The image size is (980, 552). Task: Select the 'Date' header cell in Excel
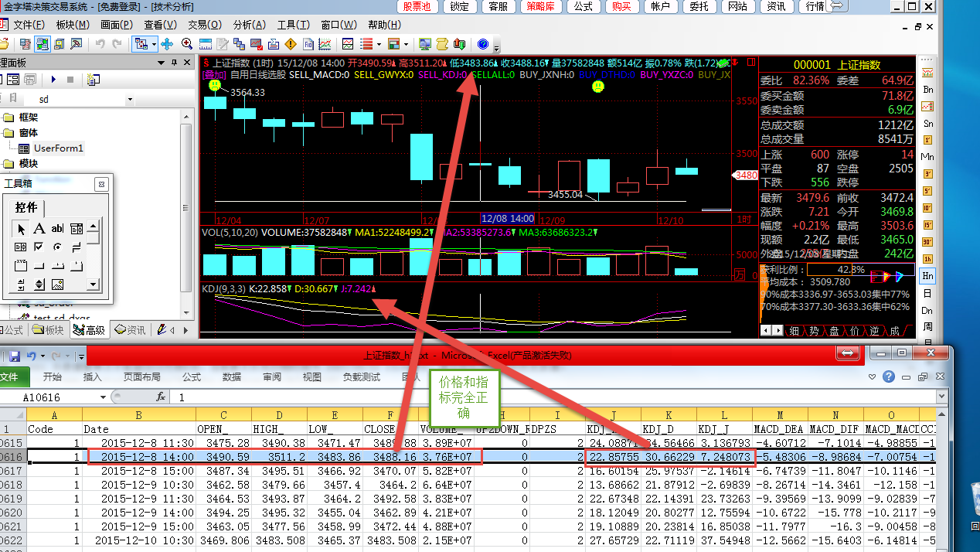139,429
